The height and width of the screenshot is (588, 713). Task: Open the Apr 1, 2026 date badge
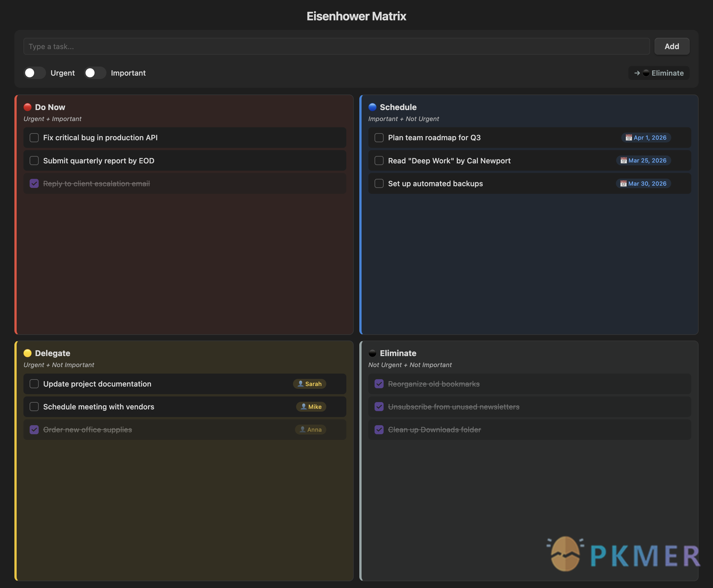(x=646, y=137)
